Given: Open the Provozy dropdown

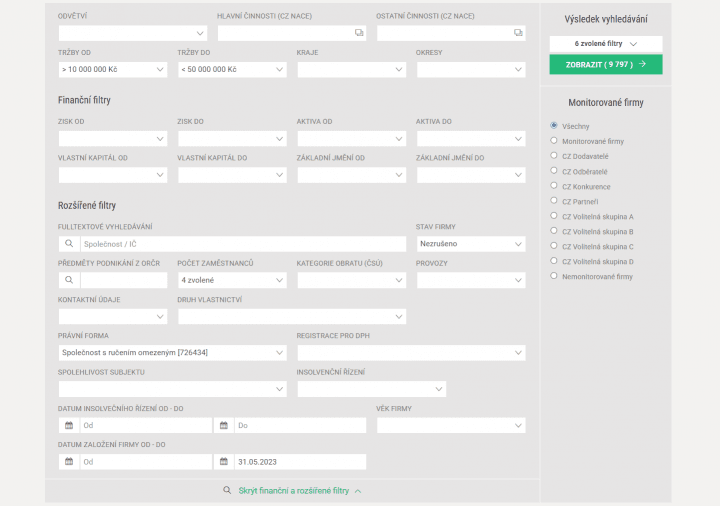Looking at the screenshot, I should pos(471,280).
